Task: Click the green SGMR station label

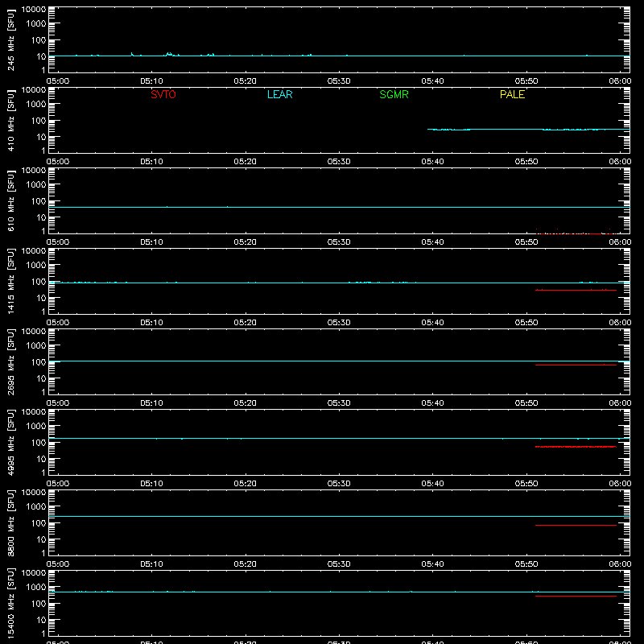Action: [394, 94]
